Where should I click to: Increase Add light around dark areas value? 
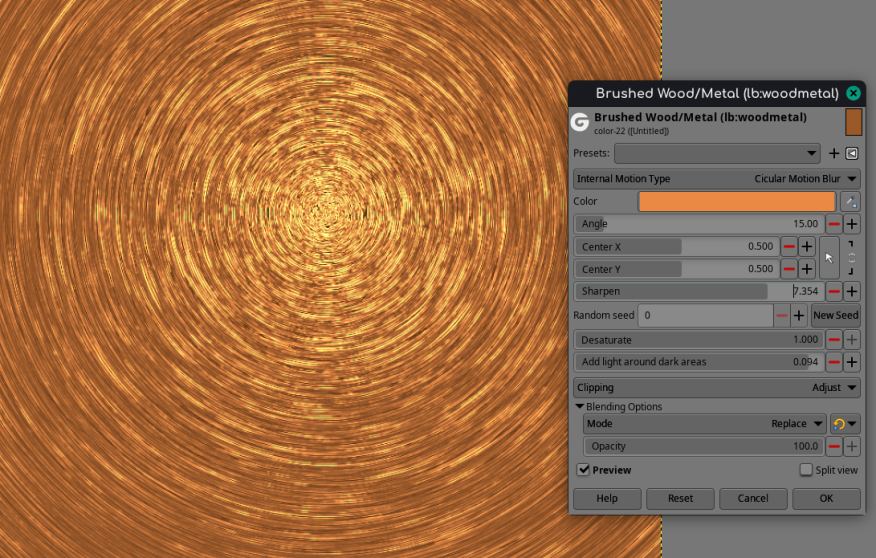point(851,362)
